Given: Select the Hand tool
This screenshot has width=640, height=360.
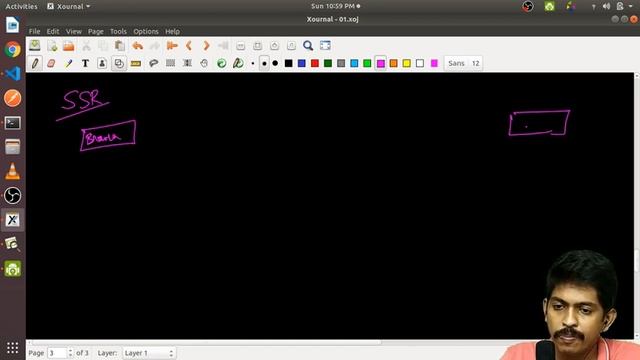Looking at the screenshot, I should point(204,63).
